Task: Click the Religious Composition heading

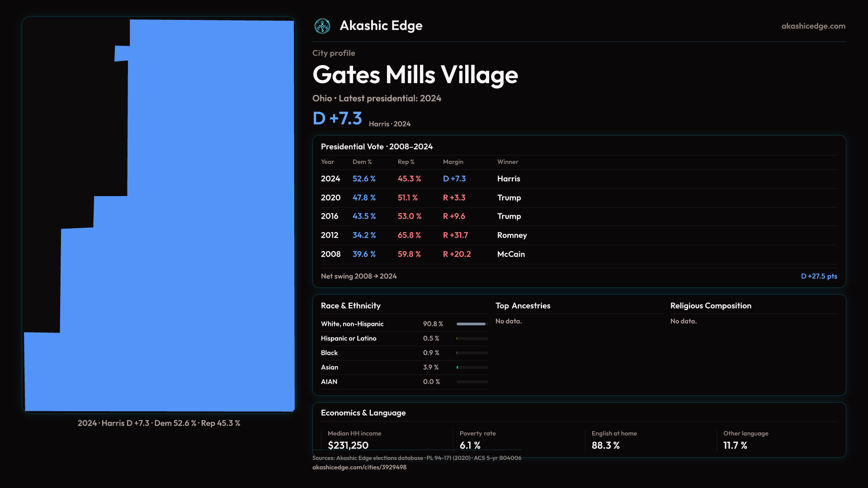Action: [x=710, y=306]
